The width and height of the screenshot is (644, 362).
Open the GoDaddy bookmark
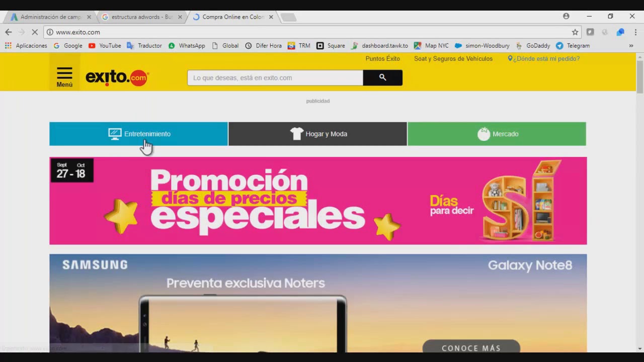point(533,46)
